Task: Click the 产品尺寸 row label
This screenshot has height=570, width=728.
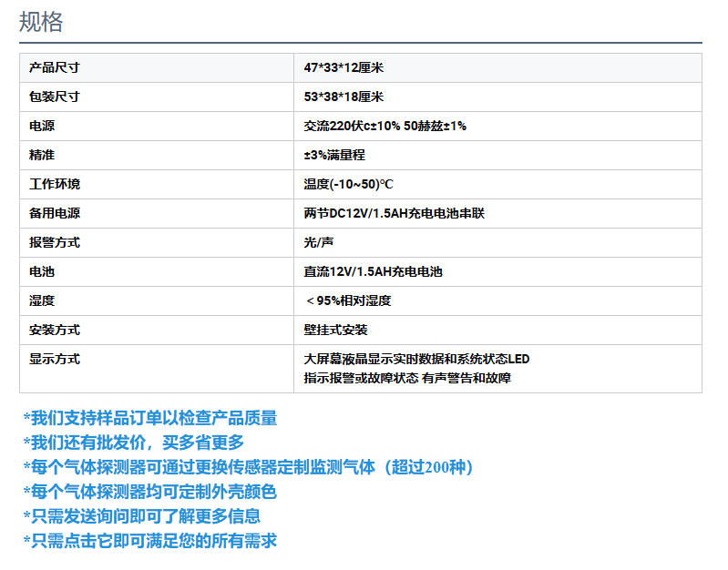Action: click(54, 67)
